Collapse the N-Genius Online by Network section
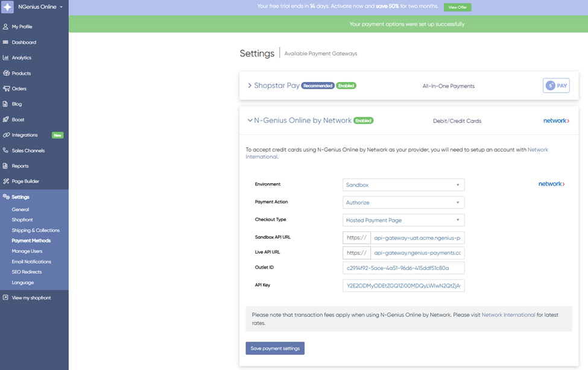Image resolution: width=588 pixels, height=370 pixels. 250,121
